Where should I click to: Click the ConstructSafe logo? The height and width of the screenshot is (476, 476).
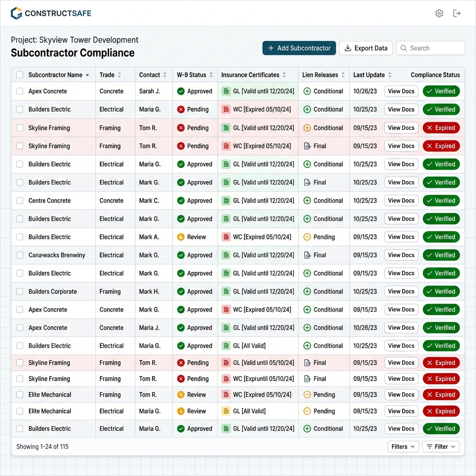[x=50, y=13]
